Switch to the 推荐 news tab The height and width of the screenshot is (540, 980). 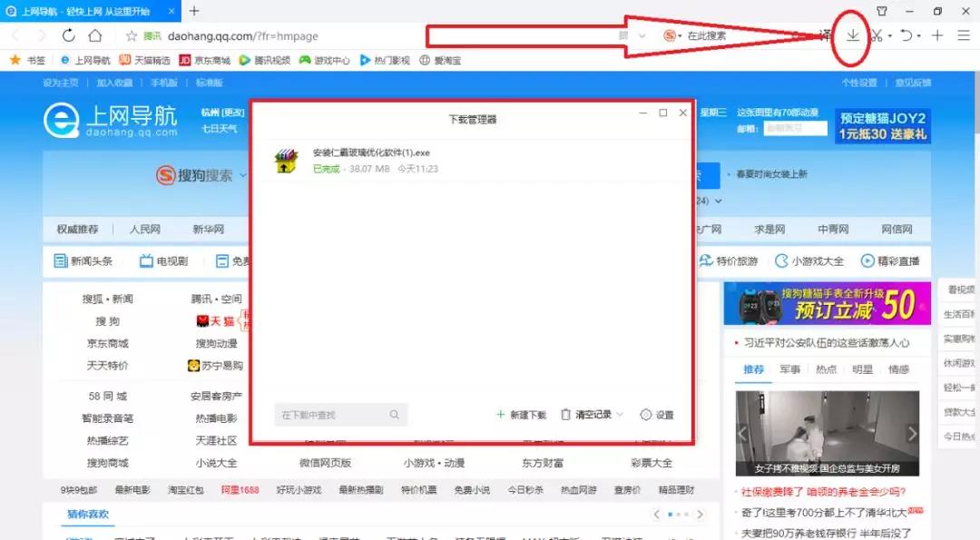tap(754, 369)
